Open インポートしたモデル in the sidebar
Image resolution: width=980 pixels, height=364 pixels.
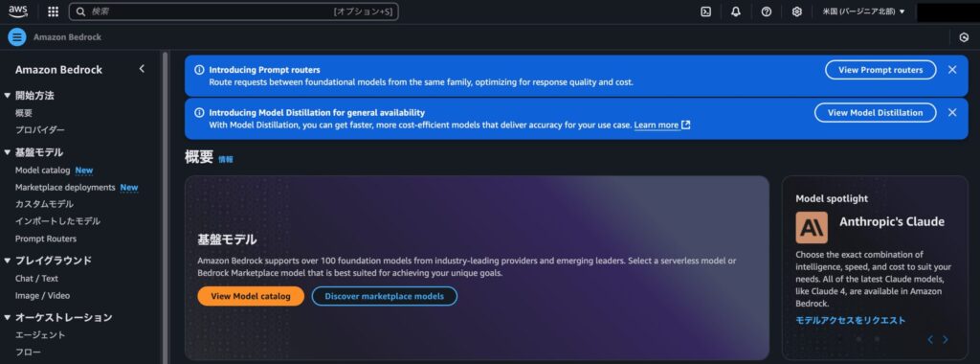click(57, 221)
